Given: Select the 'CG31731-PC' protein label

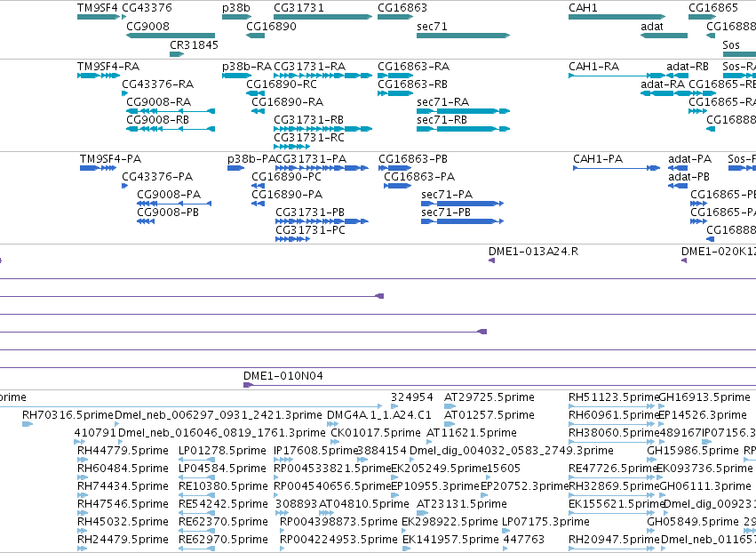Looking at the screenshot, I should (x=311, y=230).
